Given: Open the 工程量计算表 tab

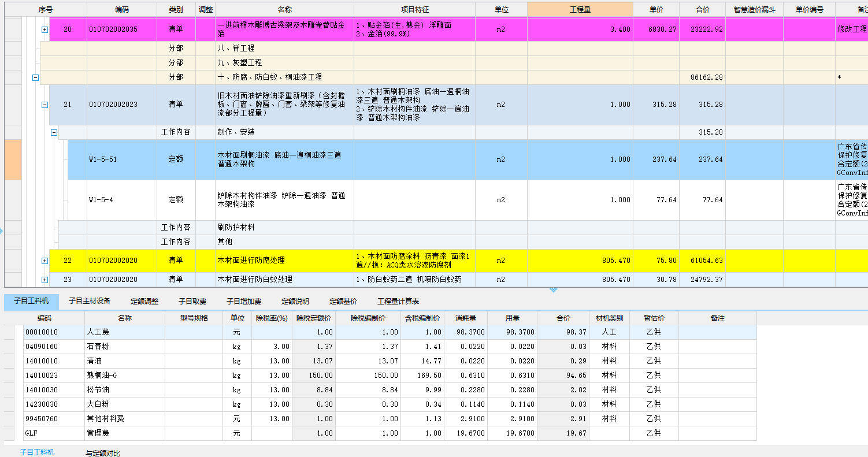Looking at the screenshot, I should [x=398, y=301].
